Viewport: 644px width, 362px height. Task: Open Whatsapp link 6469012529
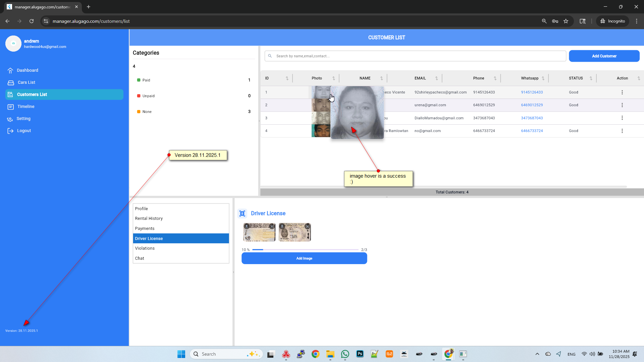(x=532, y=105)
